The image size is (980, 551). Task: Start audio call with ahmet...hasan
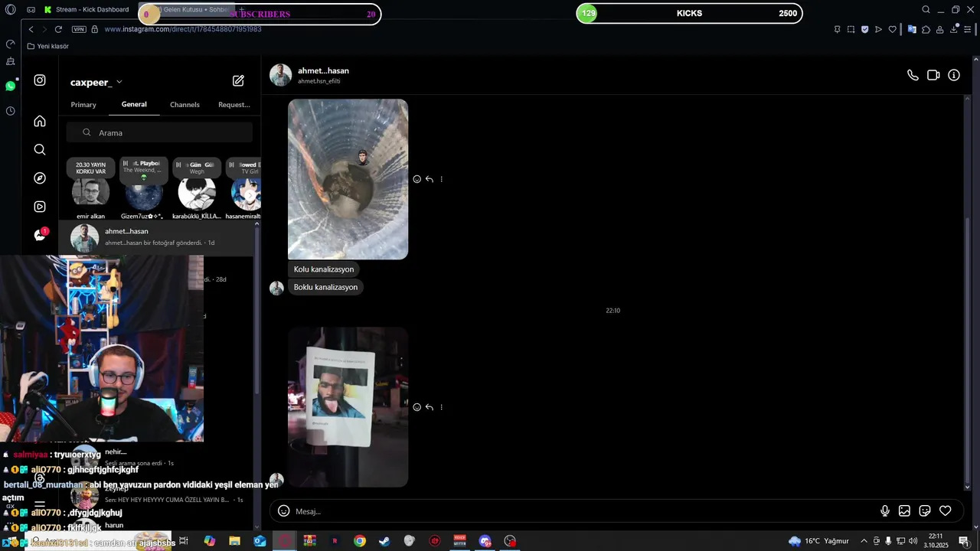pyautogui.click(x=913, y=75)
